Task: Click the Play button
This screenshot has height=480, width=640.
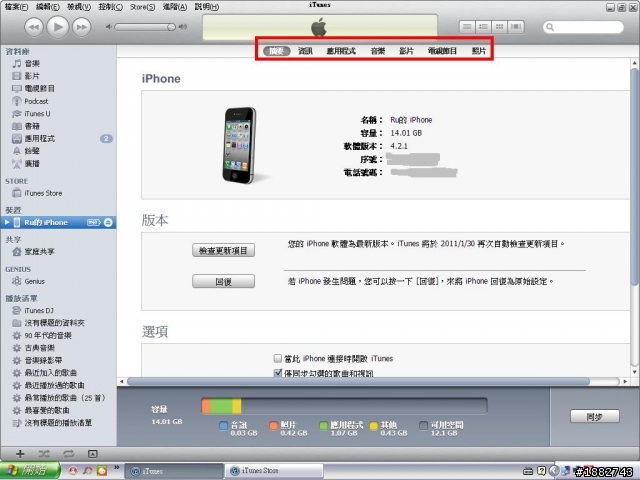Action: coord(58,27)
